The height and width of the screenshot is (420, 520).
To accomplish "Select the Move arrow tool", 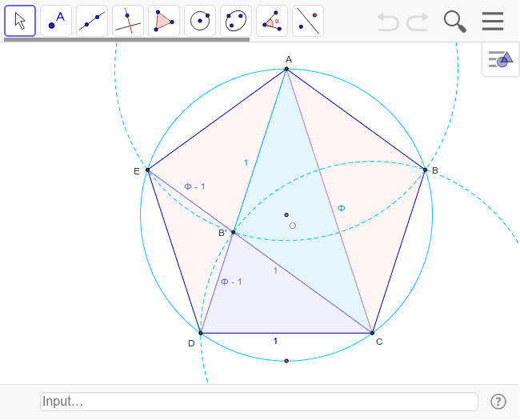I will pyautogui.click(x=20, y=21).
